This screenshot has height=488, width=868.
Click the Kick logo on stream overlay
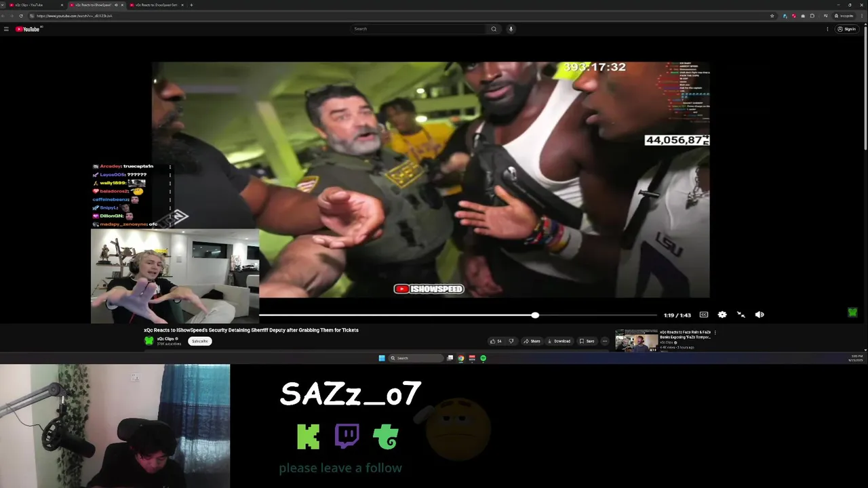309,437
